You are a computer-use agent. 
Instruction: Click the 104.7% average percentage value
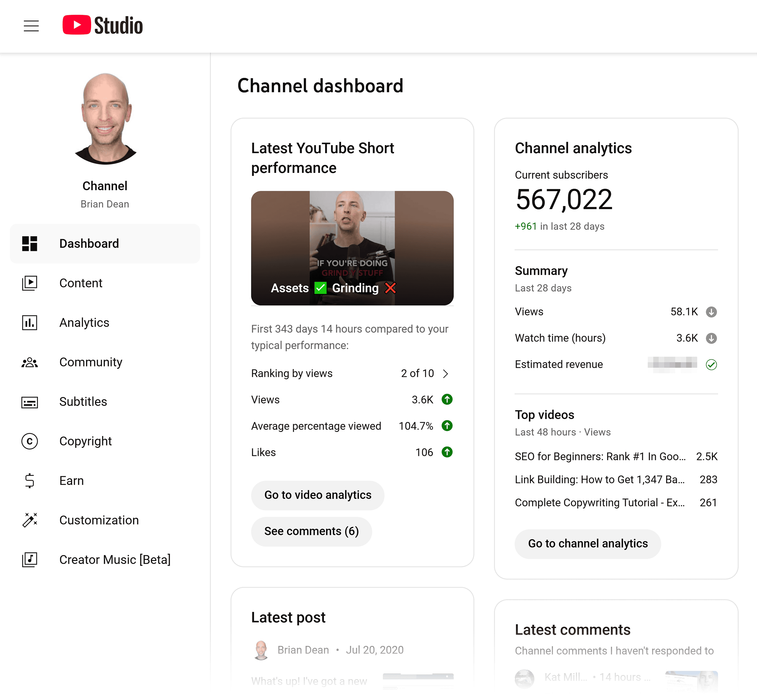click(x=416, y=426)
